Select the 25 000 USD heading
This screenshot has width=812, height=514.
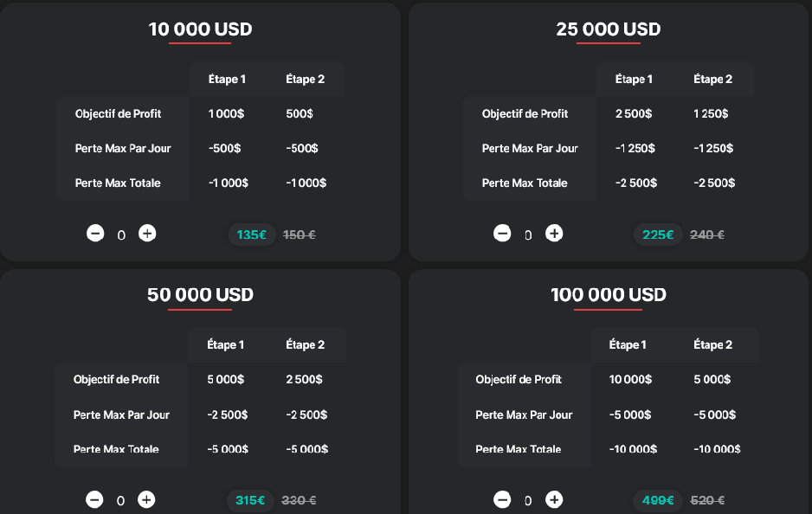click(x=608, y=29)
